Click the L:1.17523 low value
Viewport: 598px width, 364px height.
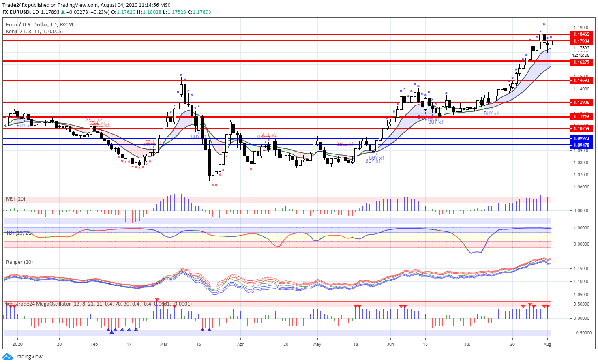click(174, 12)
